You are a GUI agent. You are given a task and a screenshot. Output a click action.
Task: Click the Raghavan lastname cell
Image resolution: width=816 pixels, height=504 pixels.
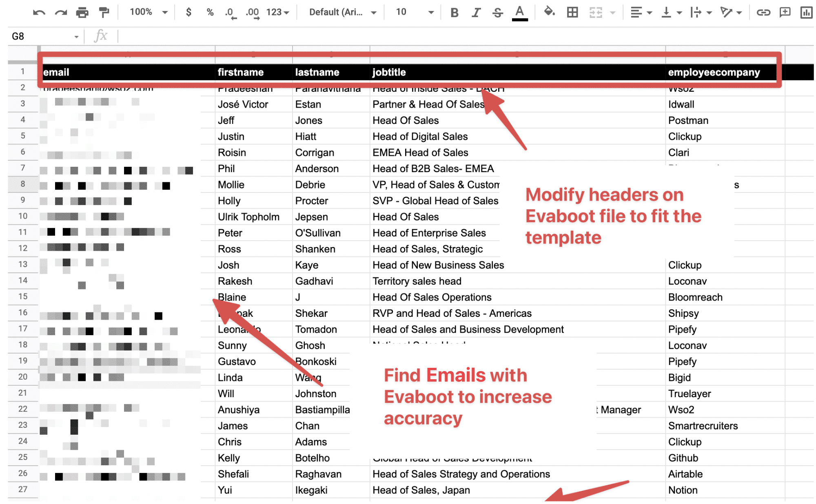coord(331,474)
